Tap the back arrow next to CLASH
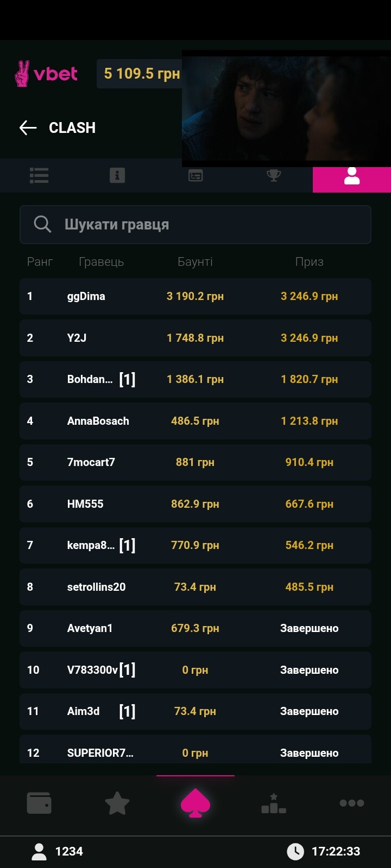 pos(28,128)
